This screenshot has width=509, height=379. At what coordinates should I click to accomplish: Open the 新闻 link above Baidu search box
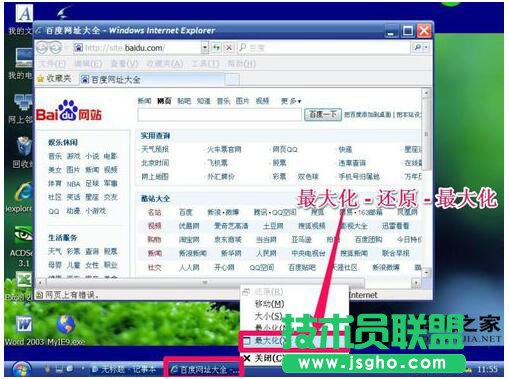[x=144, y=101]
